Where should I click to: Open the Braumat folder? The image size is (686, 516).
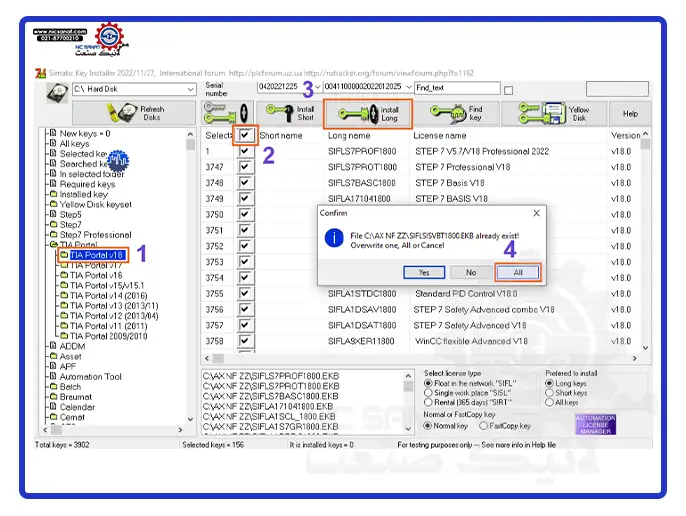(76, 397)
